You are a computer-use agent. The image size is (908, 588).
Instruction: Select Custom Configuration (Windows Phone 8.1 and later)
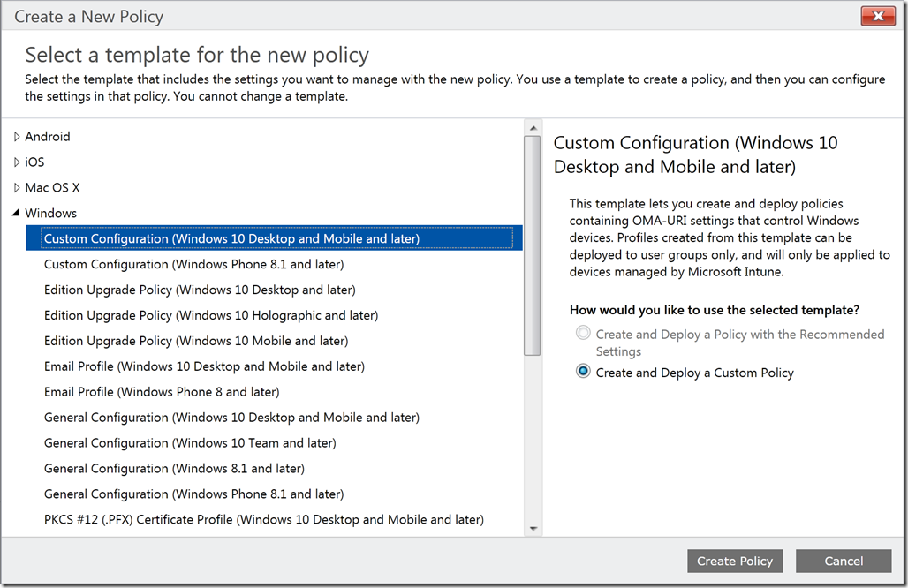193,265
